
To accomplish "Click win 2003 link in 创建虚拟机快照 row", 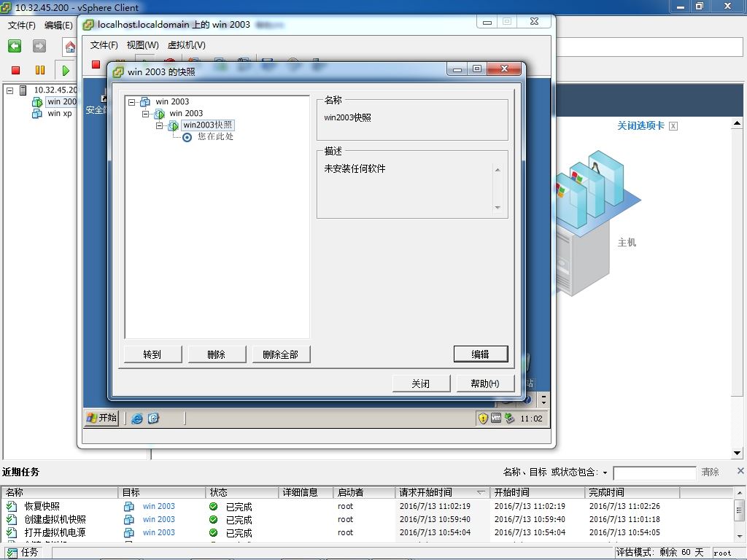I will pos(158,519).
